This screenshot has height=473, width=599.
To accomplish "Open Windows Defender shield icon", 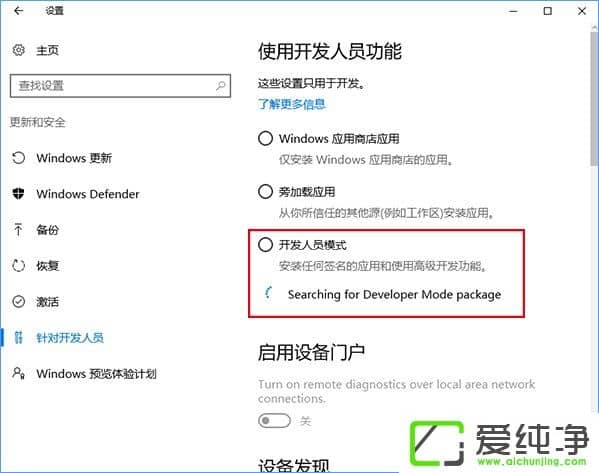I will click(18, 194).
